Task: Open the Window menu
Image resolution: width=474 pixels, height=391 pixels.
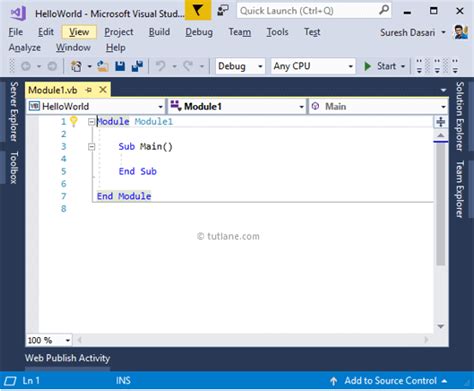Action: pyautogui.click(x=73, y=48)
